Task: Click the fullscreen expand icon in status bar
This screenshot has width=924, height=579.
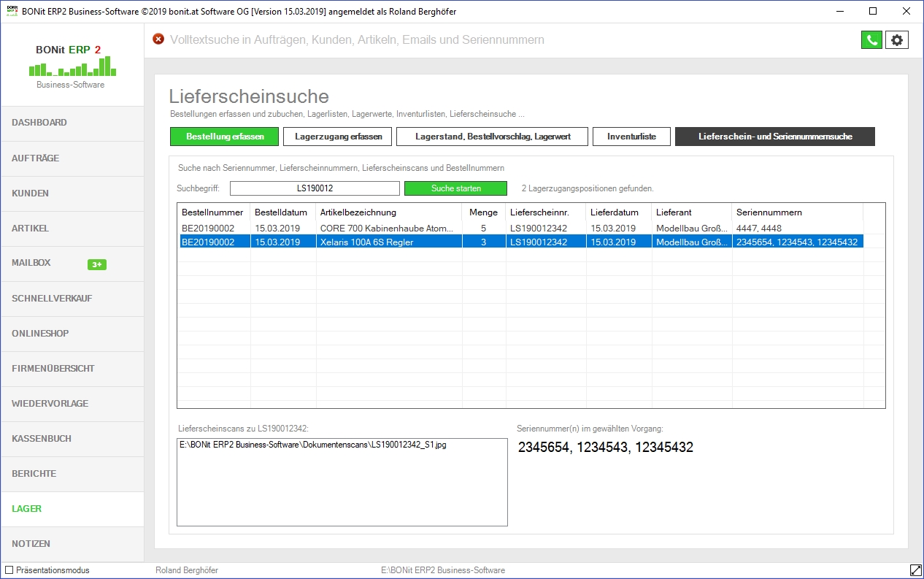Action: pos(916,570)
